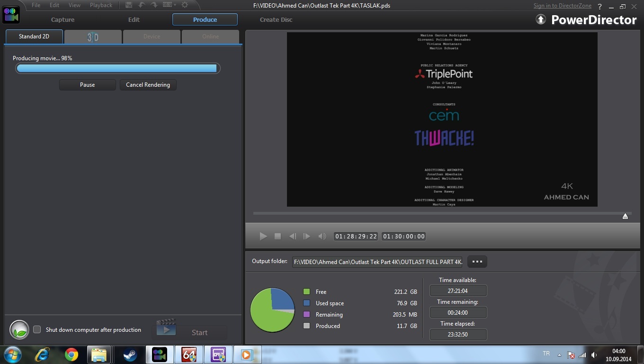Play the preview video
This screenshot has width=644, height=364.
(263, 236)
